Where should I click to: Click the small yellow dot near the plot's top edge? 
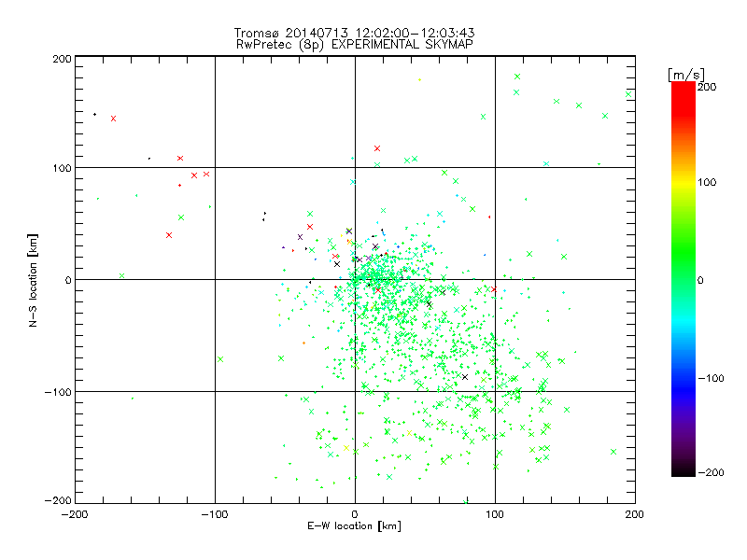(419, 80)
